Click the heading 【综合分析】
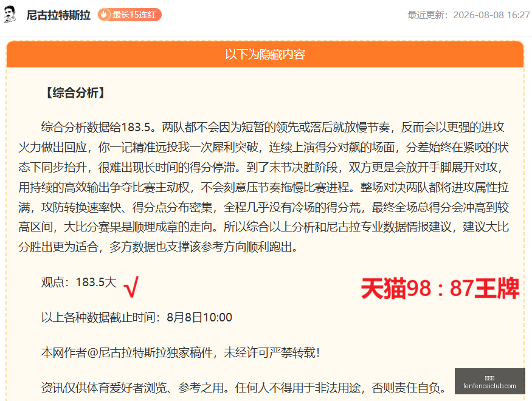The width and height of the screenshot is (532, 401). pos(75,92)
